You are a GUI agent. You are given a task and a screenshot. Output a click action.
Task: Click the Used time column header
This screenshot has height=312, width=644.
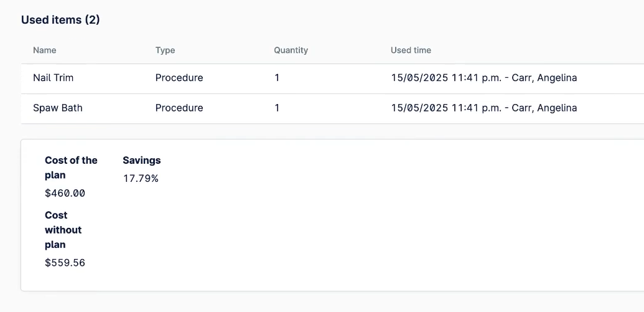click(411, 50)
